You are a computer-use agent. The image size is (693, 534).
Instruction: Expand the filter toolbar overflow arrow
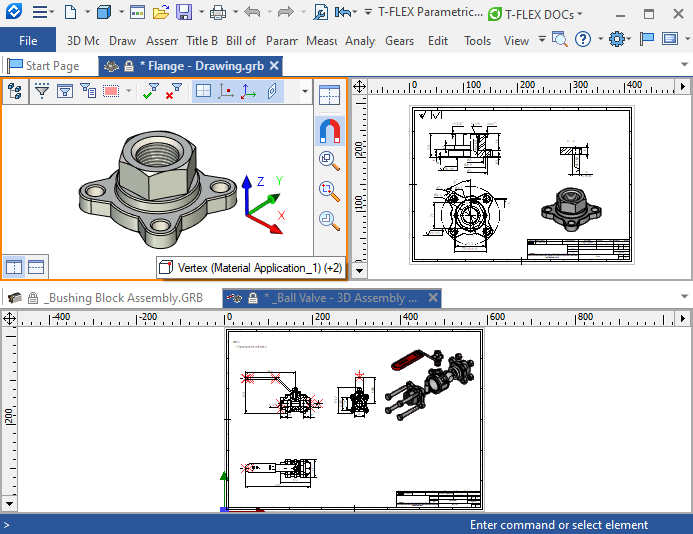coord(305,91)
